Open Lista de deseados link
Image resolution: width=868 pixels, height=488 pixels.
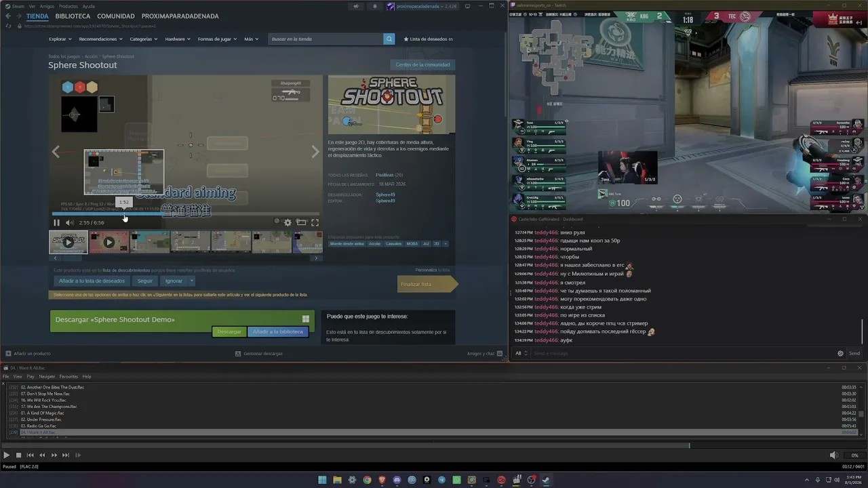pos(428,39)
